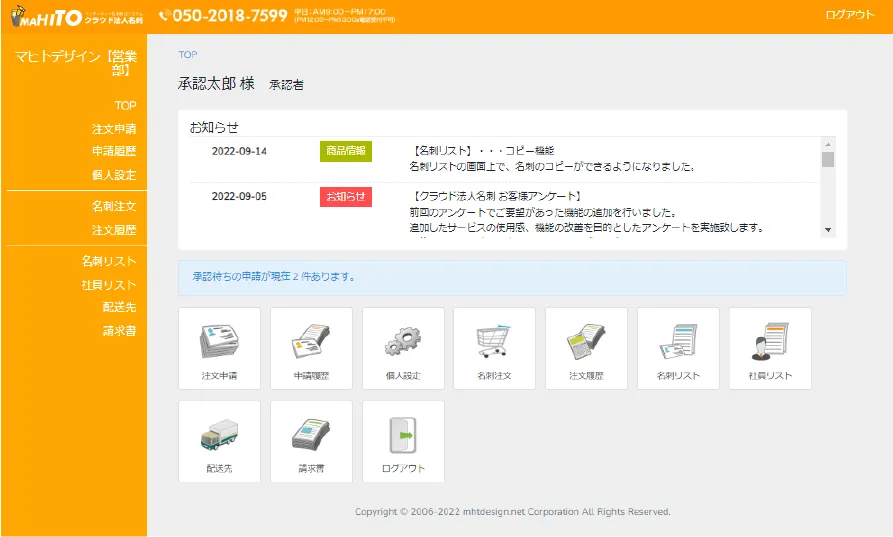Viewport: 893px width, 537px height.
Task: Click the お知らせ section heading
Action: coord(214,128)
